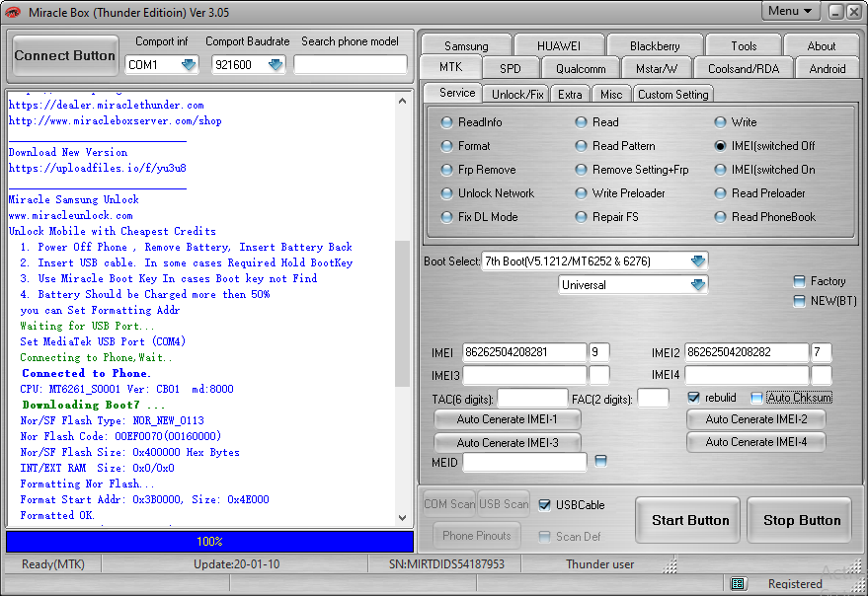Select the Read Preloader option
The height and width of the screenshot is (596, 868).
pyautogui.click(x=760, y=193)
